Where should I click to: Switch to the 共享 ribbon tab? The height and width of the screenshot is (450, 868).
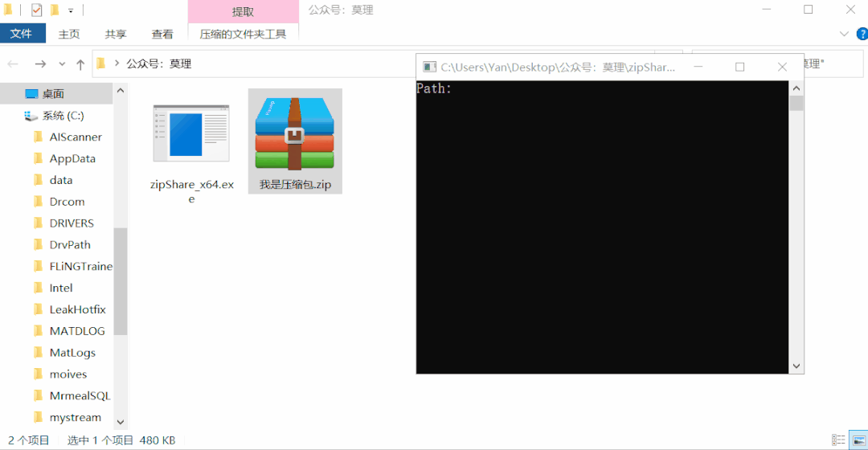(x=116, y=35)
